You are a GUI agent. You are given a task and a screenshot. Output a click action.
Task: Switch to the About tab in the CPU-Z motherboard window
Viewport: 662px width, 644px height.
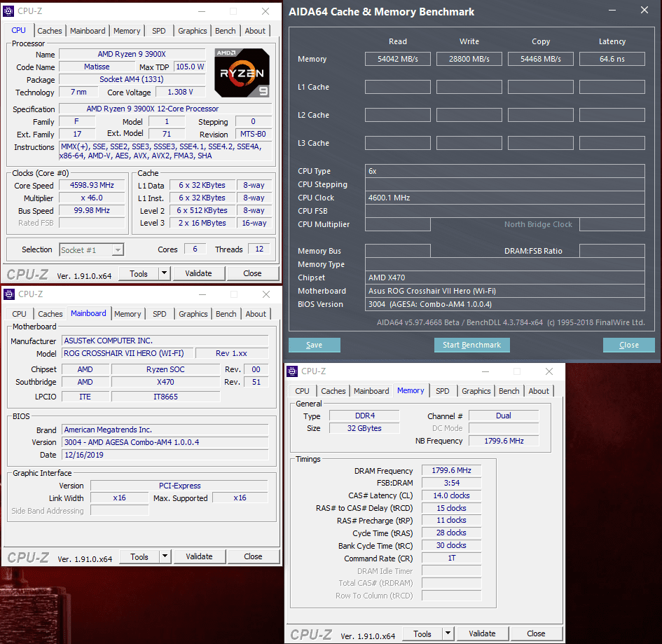pyautogui.click(x=256, y=314)
